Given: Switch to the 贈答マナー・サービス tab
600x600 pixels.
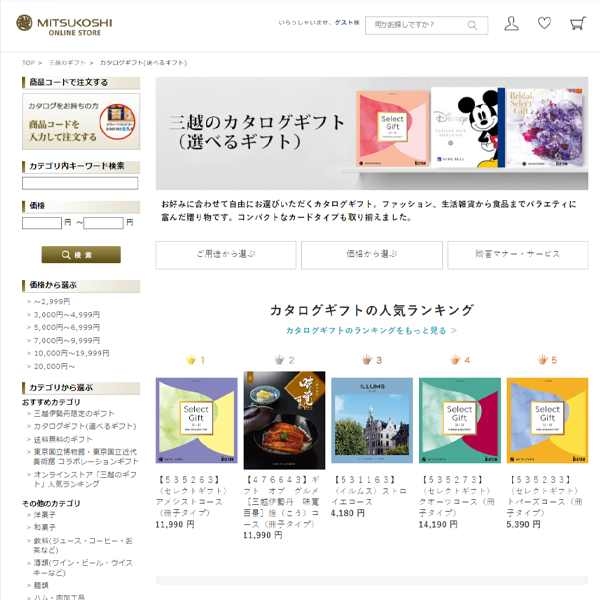Looking at the screenshot, I should (518, 255).
